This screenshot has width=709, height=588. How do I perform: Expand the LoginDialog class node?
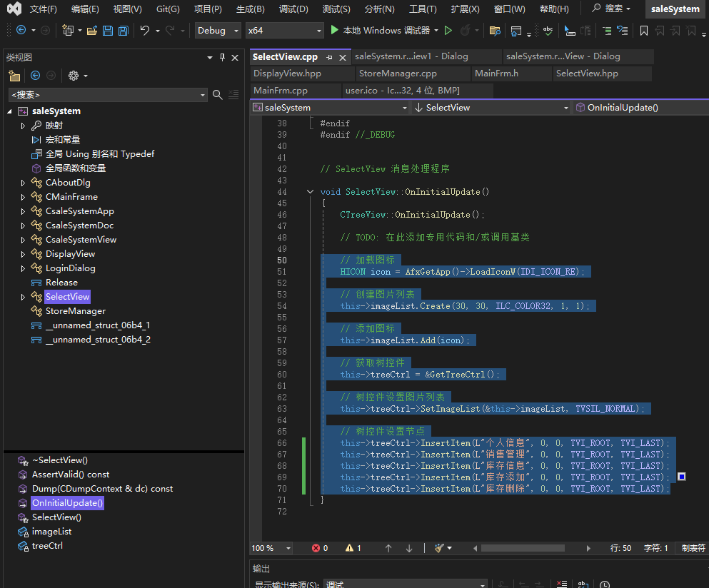pos(23,268)
